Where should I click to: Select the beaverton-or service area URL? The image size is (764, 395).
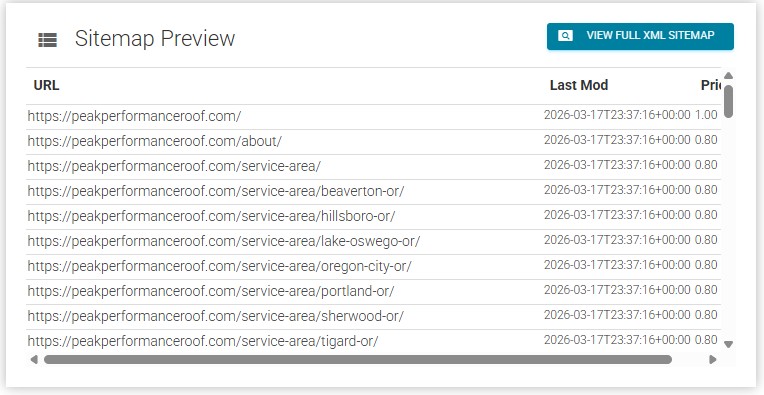(x=216, y=191)
